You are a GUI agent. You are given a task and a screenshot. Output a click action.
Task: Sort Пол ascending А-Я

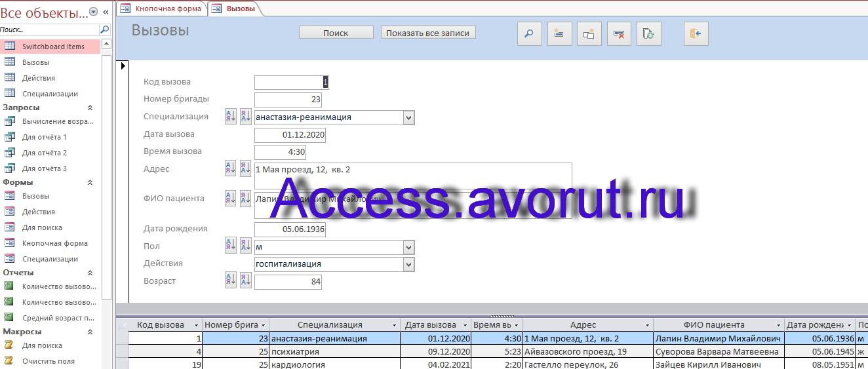tap(230, 246)
